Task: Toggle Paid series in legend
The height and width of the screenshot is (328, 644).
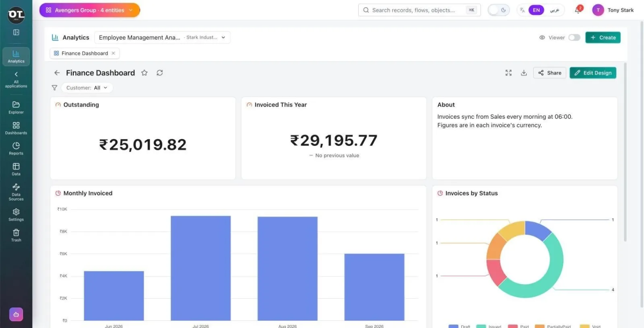Action: click(518, 326)
